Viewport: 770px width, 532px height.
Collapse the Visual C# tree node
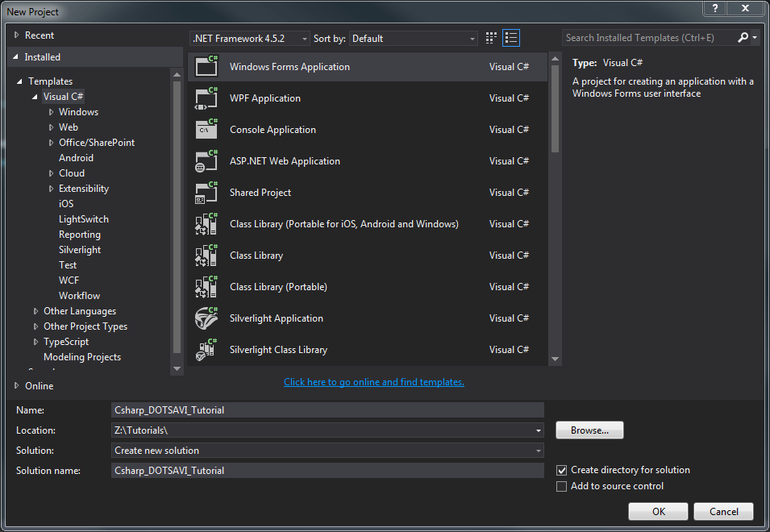pyautogui.click(x=35, y=97)
